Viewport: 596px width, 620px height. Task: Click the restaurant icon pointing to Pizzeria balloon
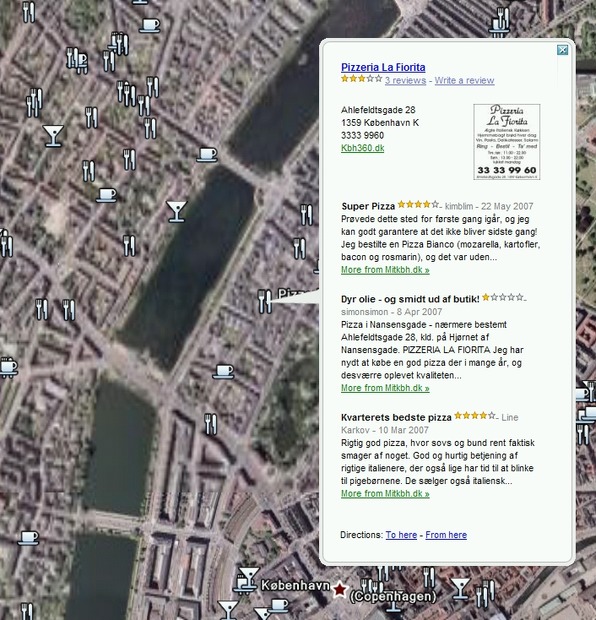265,301
